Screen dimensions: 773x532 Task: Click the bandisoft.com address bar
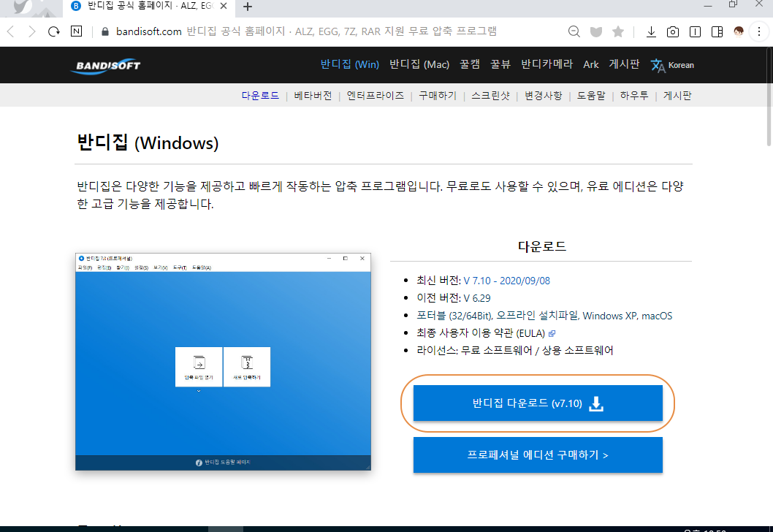pos(305,31)
